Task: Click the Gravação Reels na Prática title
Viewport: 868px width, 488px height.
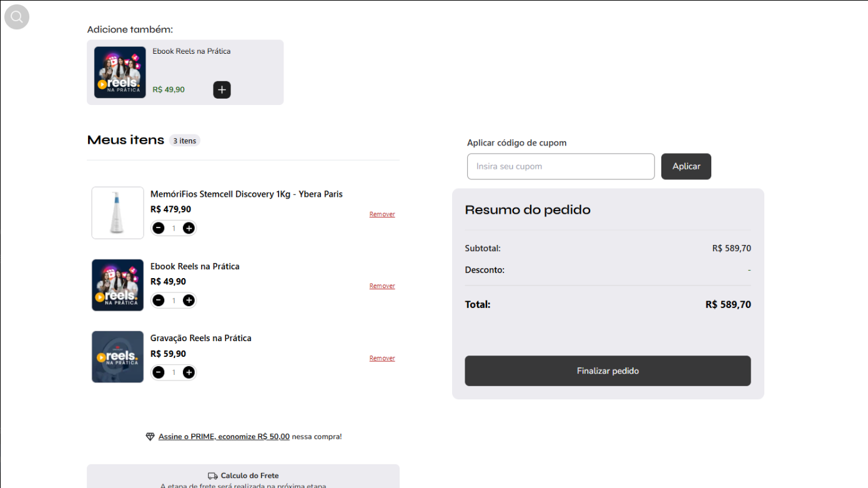Action: tap(201, 338)
